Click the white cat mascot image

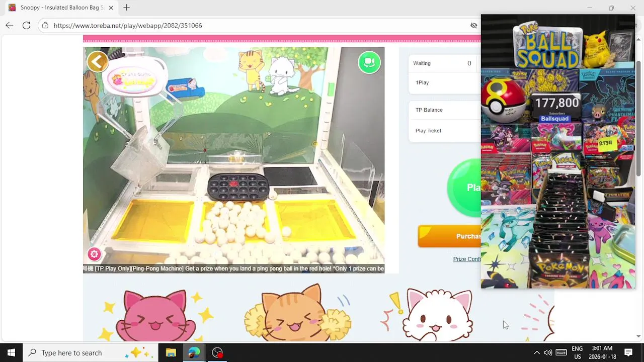pyautogui.click(x=439, y=316)
